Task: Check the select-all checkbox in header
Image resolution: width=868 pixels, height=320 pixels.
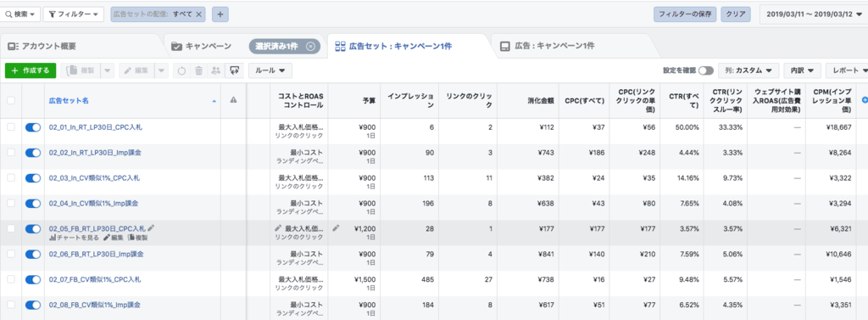Action: [x=11, y=100]
